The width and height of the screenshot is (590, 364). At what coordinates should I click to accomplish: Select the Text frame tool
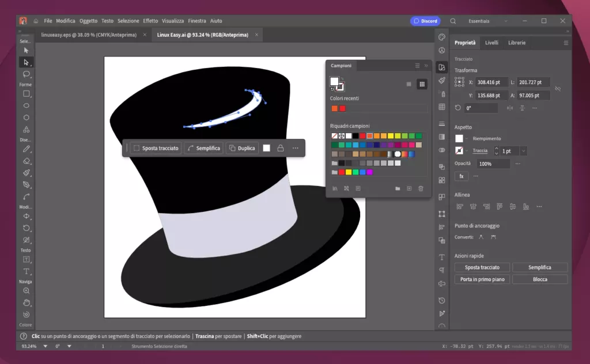click(26, 260)
